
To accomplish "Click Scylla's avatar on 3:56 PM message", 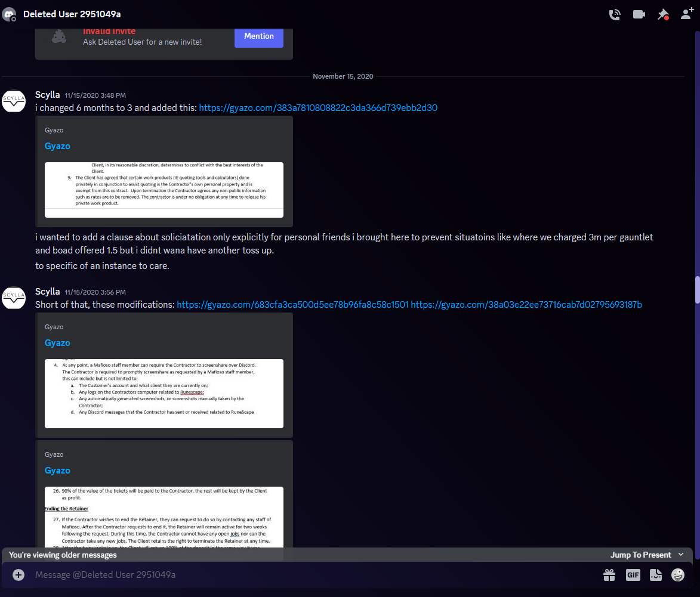I will point(13,298).
